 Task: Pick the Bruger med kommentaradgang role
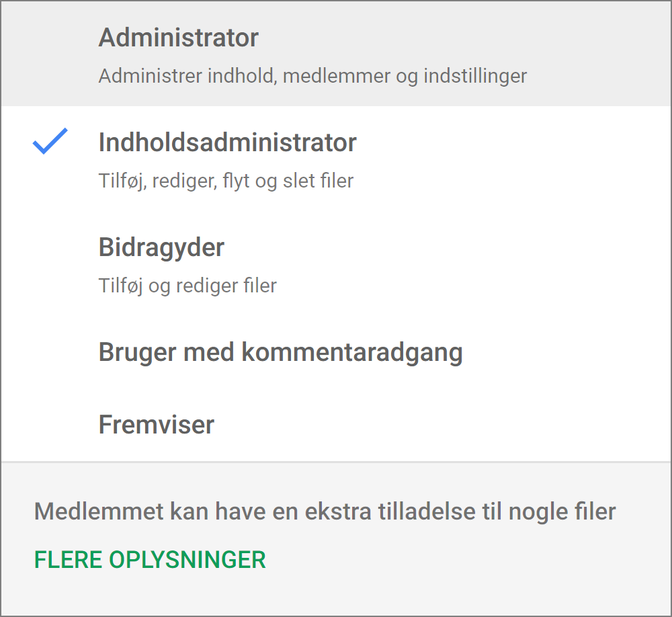coord(280,352)
